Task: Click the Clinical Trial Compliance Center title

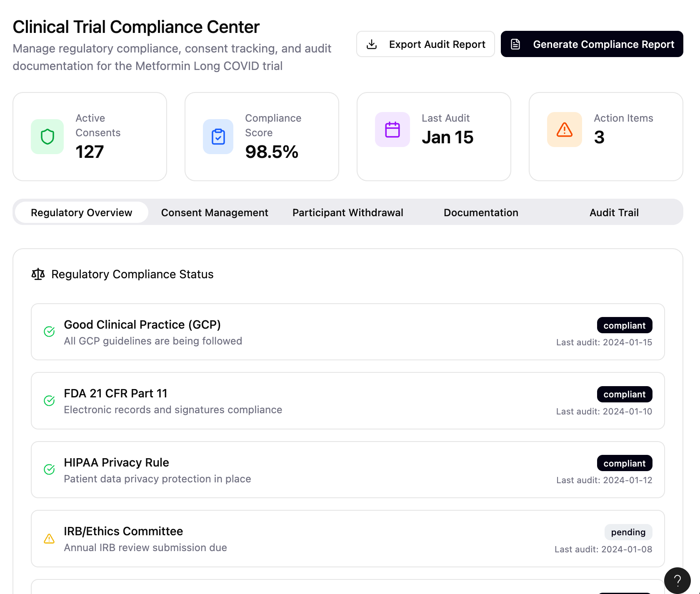Action: click(x=136, y=27)
